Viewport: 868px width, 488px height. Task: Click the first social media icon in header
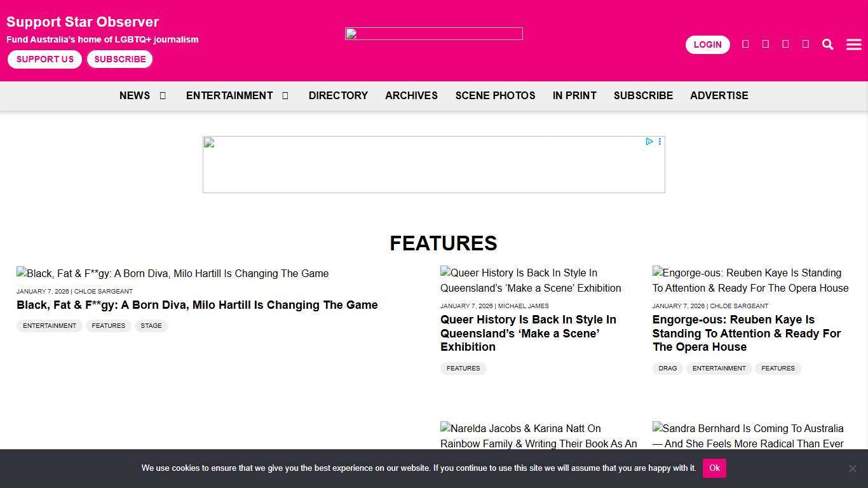(x=745, y=44)
